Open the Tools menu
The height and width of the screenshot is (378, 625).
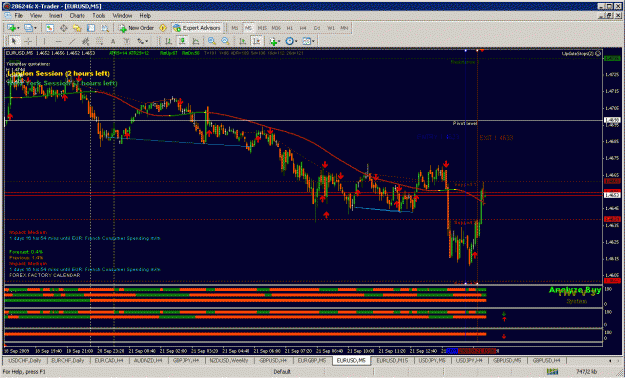(x=99, y=16)
